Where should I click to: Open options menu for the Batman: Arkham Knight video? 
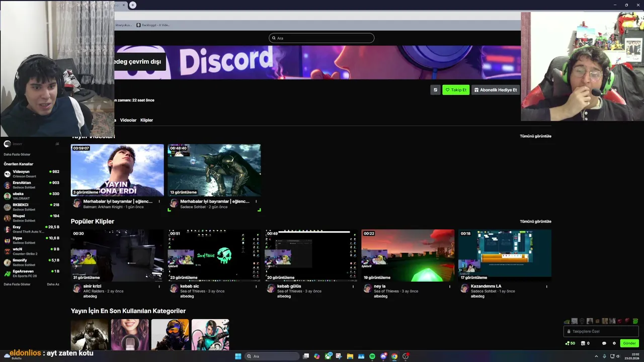click(159, 202)
